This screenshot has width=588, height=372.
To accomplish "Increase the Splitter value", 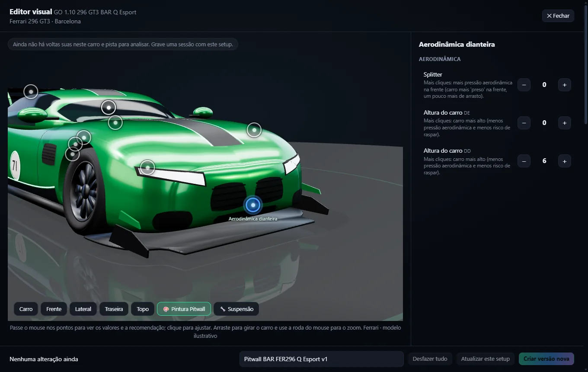I will (x=564, y=85).
